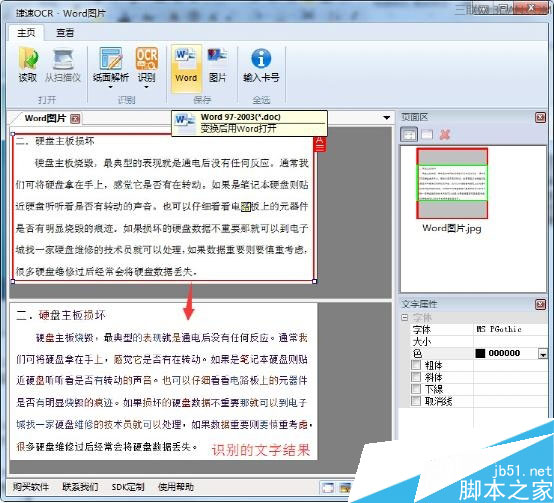Click 购买软件 in the status bar
The width and height of the screenshot is (554, 503).
[x=31, y=487]
